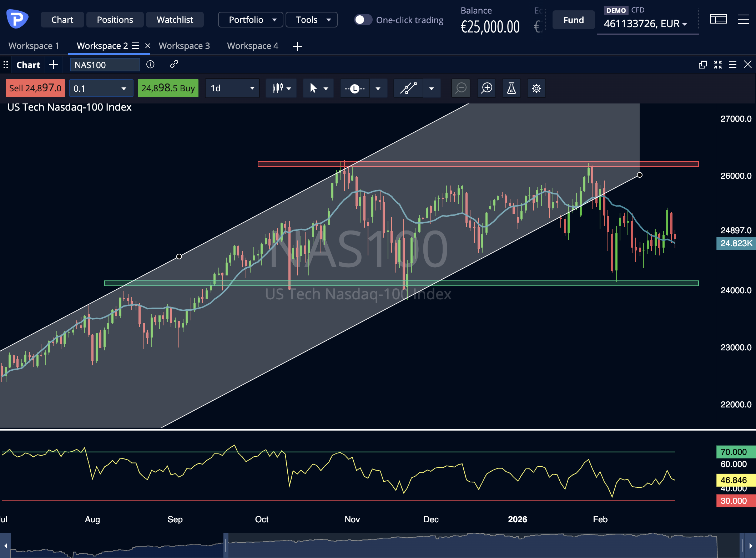Toggle the zoom-out magnifier tool
The height and width of the screenshot is (558, 756).
[x=461, y=88]
